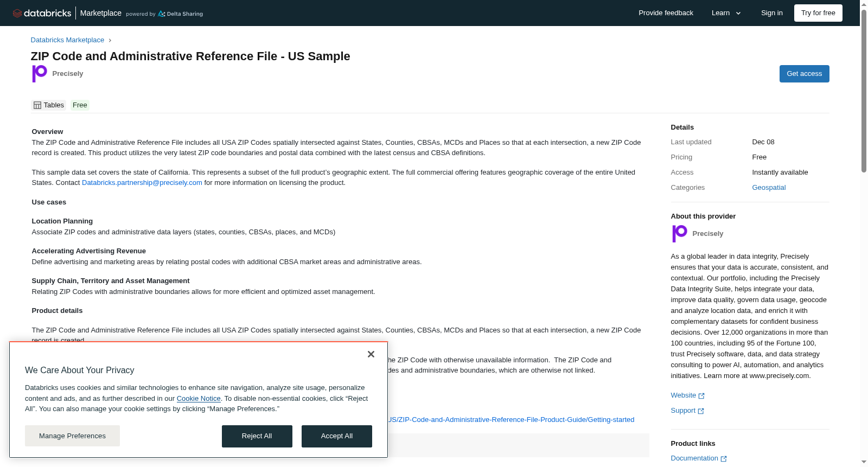Click the scrollbar down arrow
The image size is (868, 467).
[864, 462]
